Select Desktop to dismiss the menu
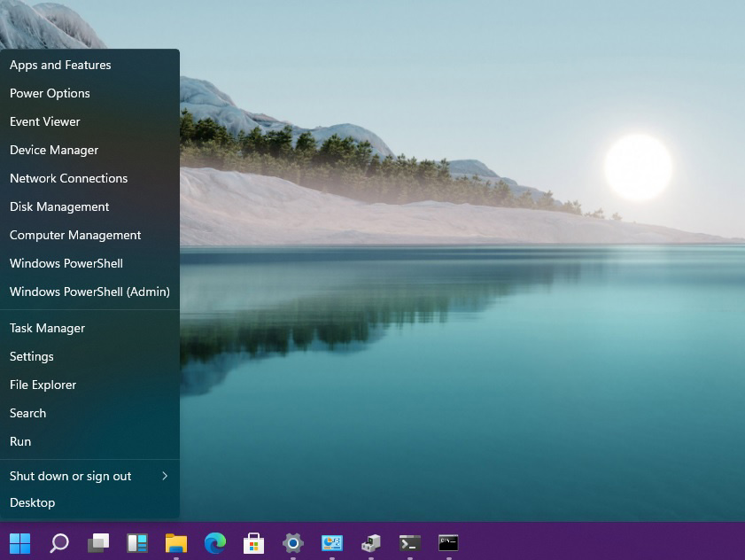This screenshot has height=560, width=745. coord(32,502)
